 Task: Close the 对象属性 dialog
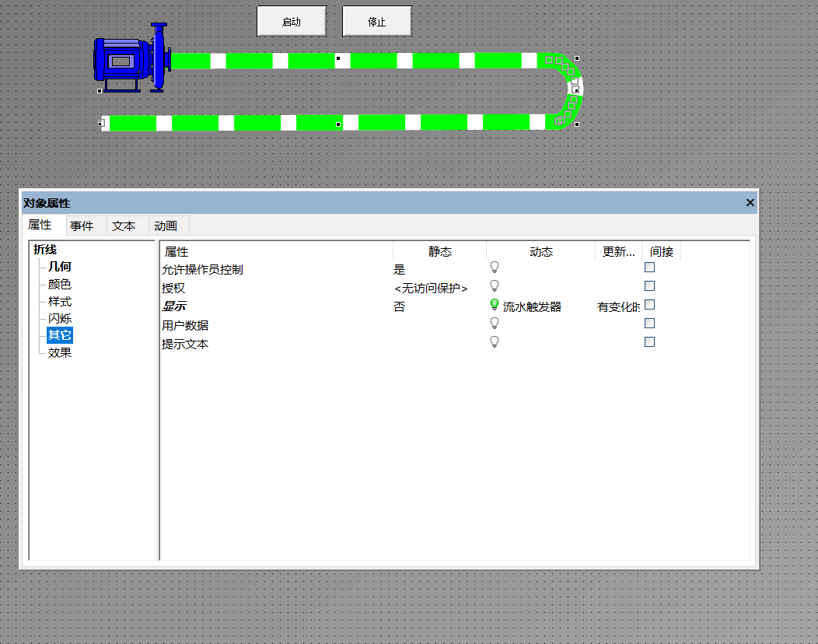point(750,202)
